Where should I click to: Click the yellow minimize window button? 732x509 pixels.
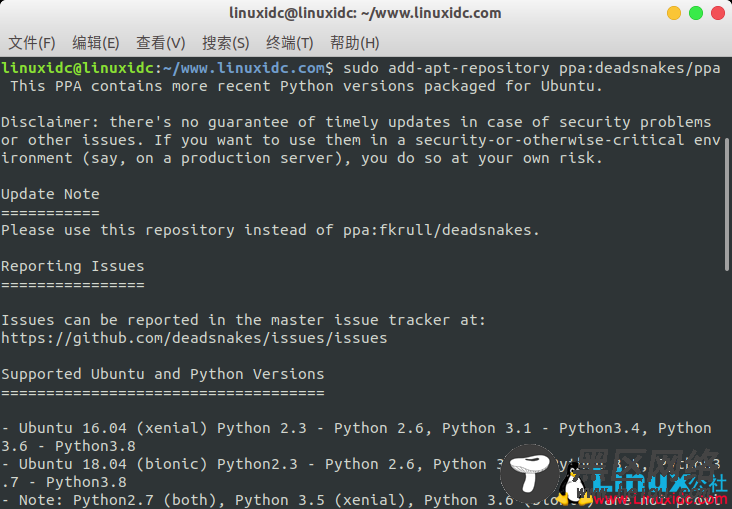pos(674,13)
